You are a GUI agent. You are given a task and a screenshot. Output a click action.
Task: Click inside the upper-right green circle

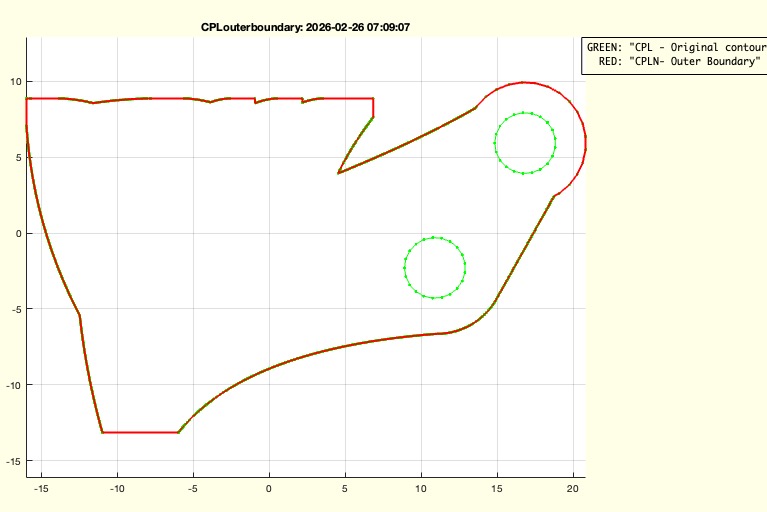pos(525,143)
